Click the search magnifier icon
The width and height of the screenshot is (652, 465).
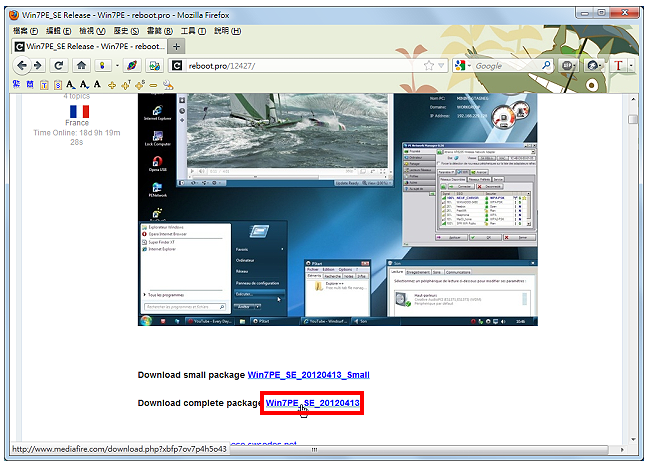pyautogui.click(x=546, y=65)
